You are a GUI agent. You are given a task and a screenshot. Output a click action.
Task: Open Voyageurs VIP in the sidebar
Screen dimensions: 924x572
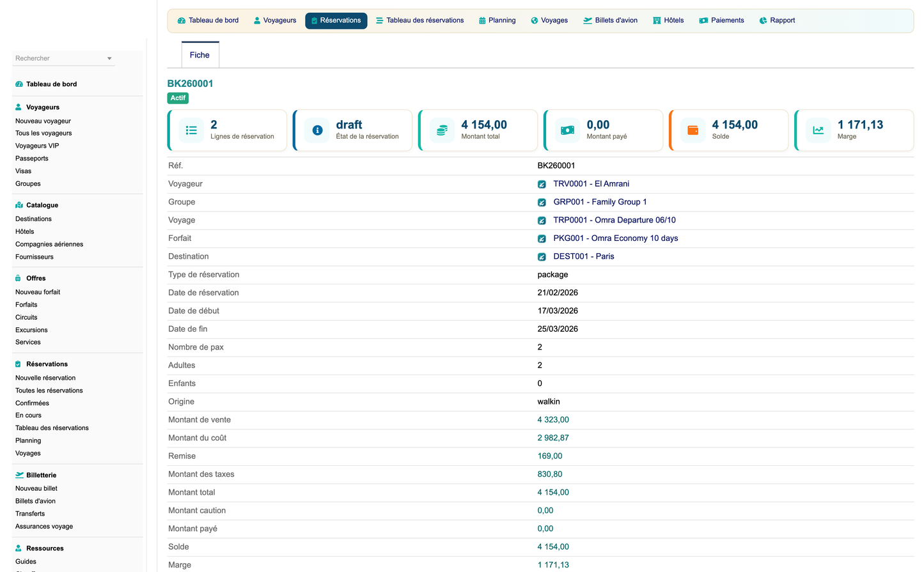coord(37,146)
